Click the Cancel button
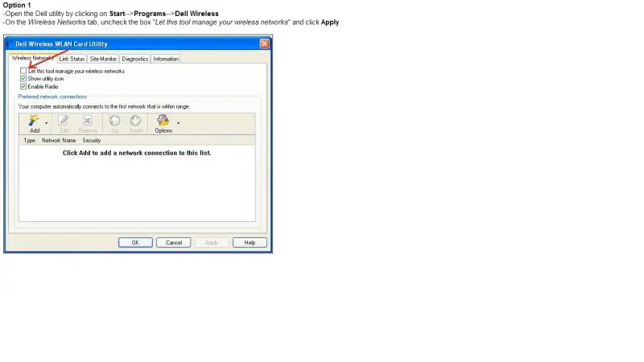This screenshot has width=644, height=362. pyautogui.click(x=174, y=243)
